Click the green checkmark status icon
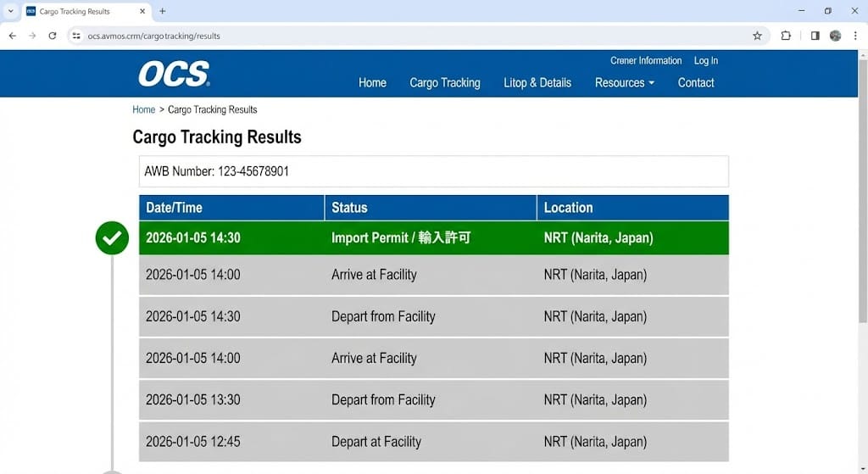868x474 pixels. tap(112, 238)
